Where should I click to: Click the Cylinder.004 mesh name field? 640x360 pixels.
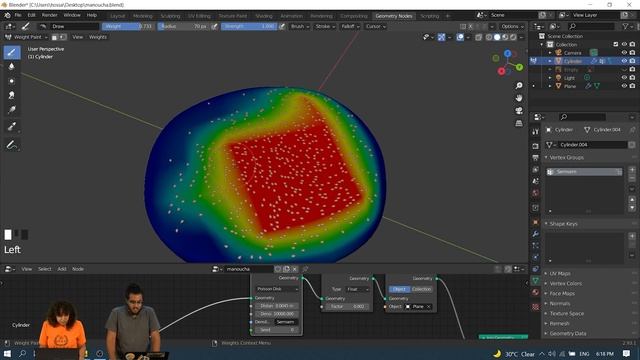click(592, 145)
